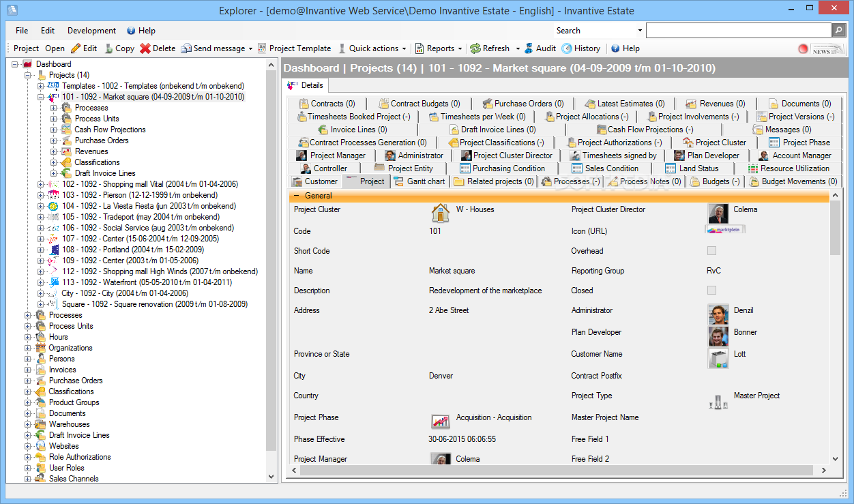
Task: Open the Development menu
Action: click(x=91, y=31)
